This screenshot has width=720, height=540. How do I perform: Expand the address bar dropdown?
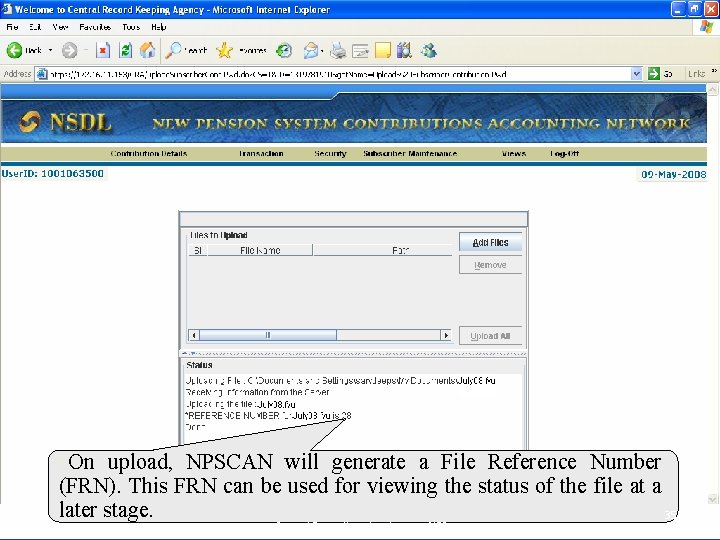pyautogui.click(x=636, y=73)
